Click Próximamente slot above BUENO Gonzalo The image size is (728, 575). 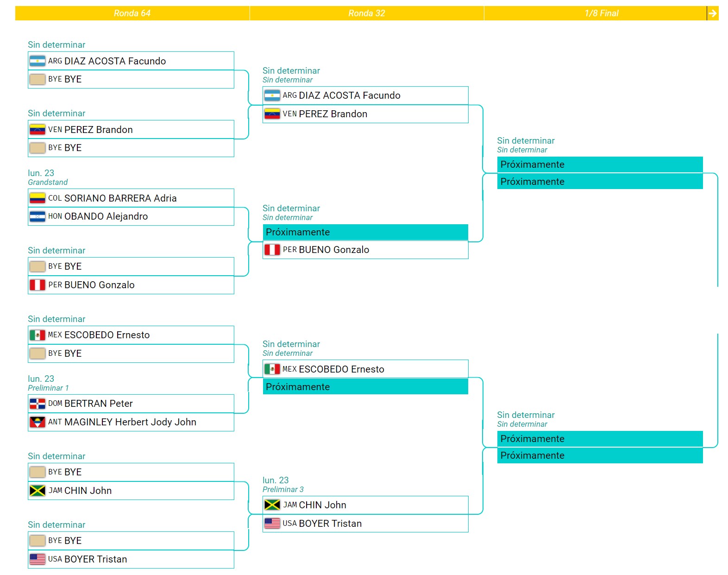(x=365, y=232)
